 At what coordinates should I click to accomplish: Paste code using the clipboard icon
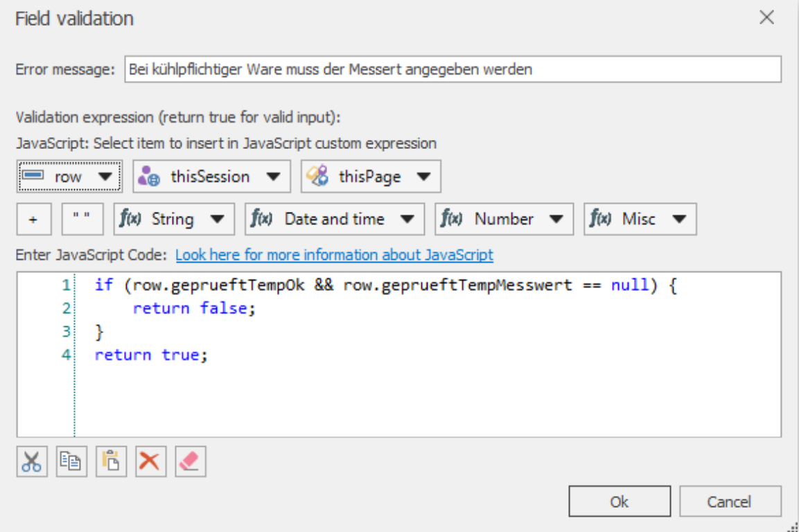pyautogui.click(x=111, y=462)
